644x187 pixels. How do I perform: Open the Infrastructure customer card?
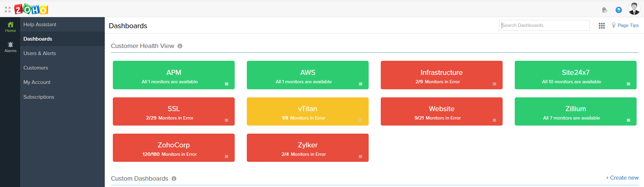[442, 75]
